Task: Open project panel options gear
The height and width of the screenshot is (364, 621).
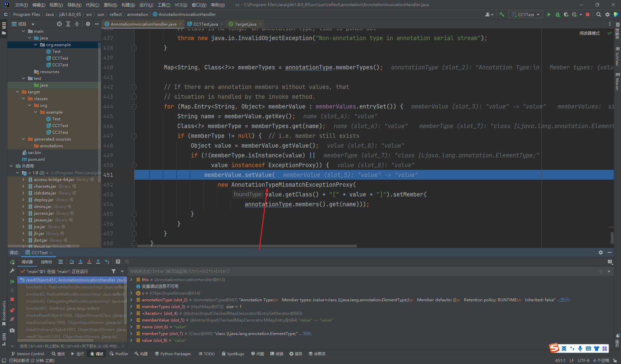Action: [x=88, y=24]
